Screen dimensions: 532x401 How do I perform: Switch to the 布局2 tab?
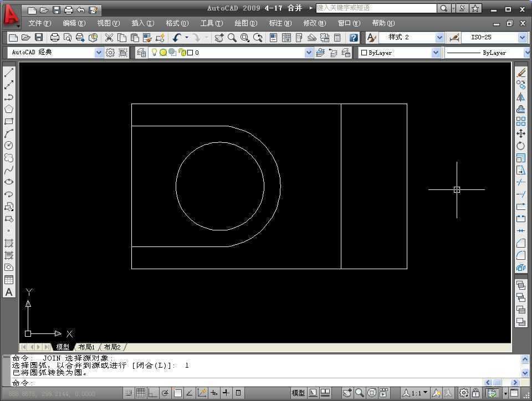[112, 347]
